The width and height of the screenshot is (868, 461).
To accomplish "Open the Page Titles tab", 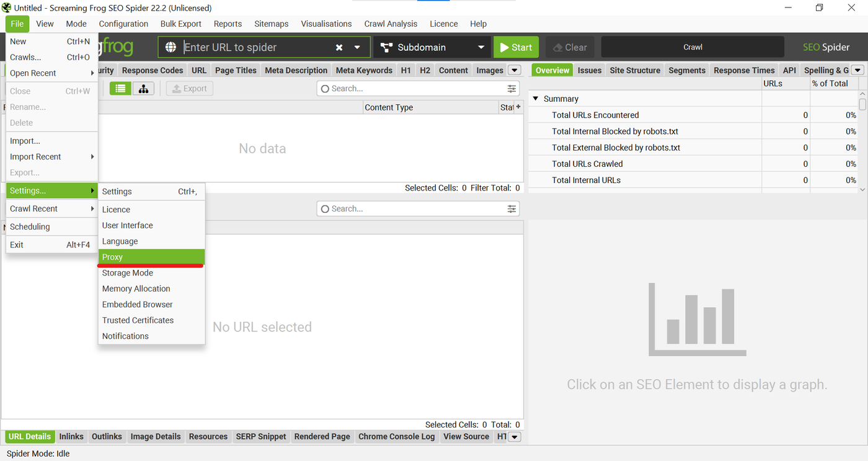I will pos(236,70).
